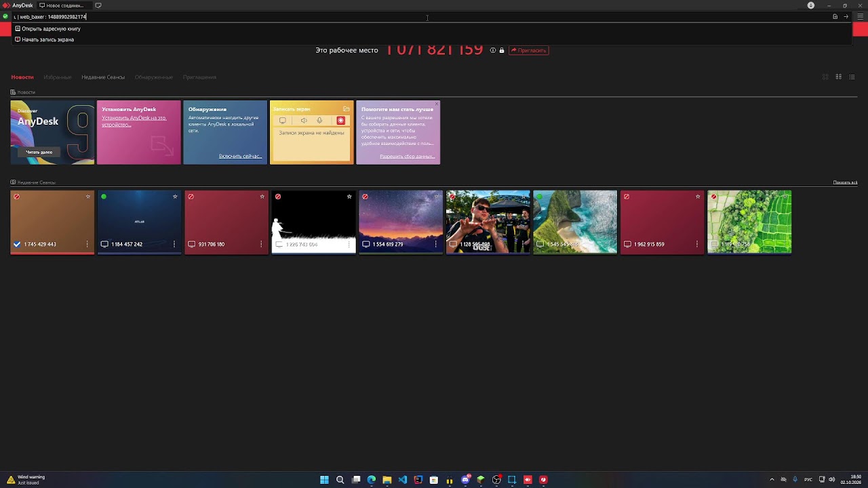Open Discord from the taskbar
Image resolution: width=868 pixels, height=488 pixels.
tap(465, 480)
